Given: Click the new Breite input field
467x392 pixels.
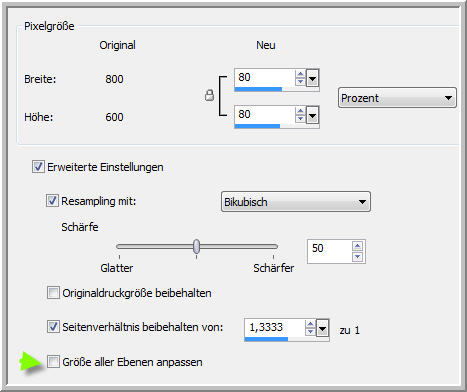Looking at the screenshot, I should point(265,78).
